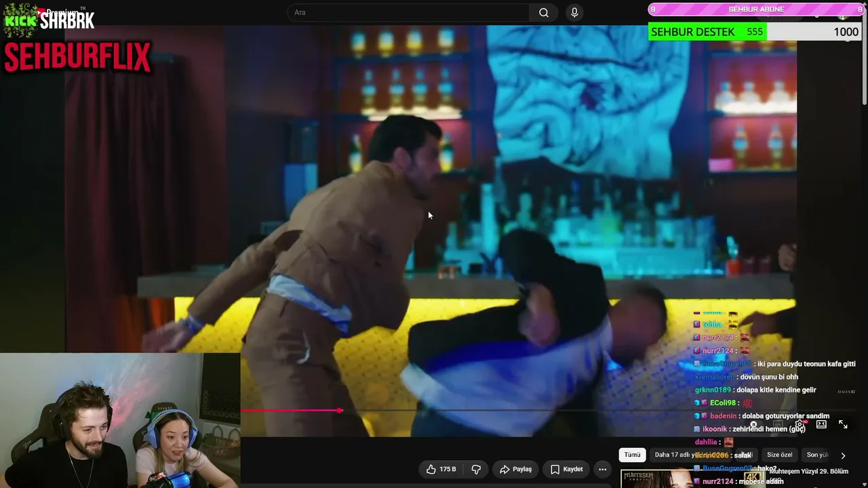
Task: Toggle subtitles in the video player
Action: point(778,425)
